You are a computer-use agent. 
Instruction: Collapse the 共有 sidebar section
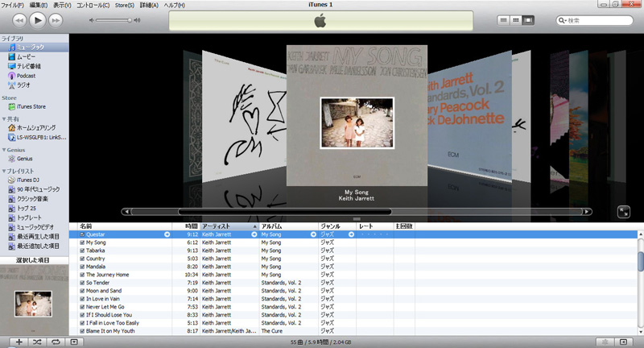coord(3,118)
